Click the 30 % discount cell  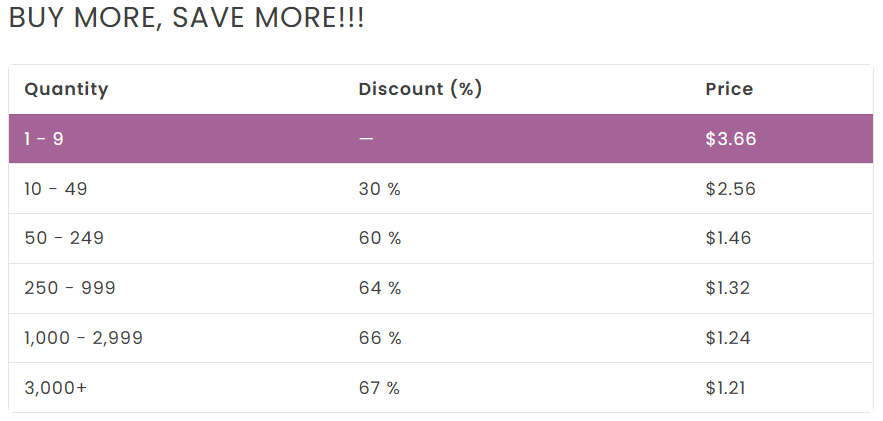pyautogui.click(x=379, y=188)
